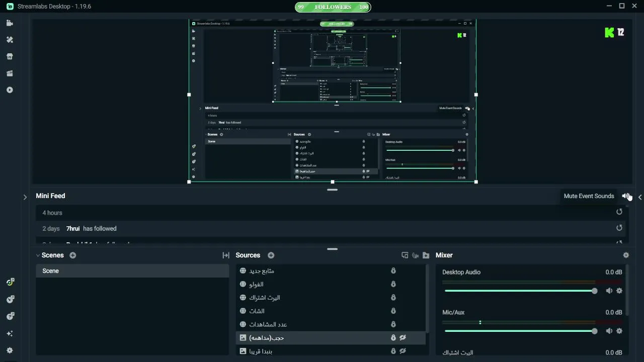Toggle lock on الفولو source
Image resolution: width=644 pixels, height=362 pixels.
[393, 284]
